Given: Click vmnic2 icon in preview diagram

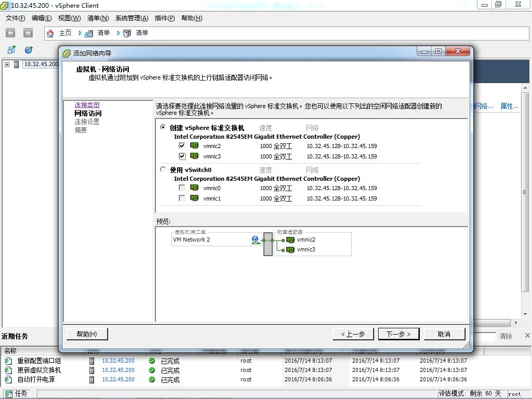Looking at the screenshot, I should click(290, 240).
